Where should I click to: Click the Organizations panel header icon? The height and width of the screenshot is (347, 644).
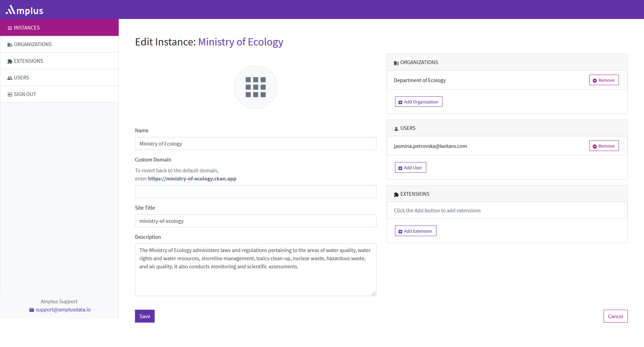pyautogui.click(x=396, y=63)
